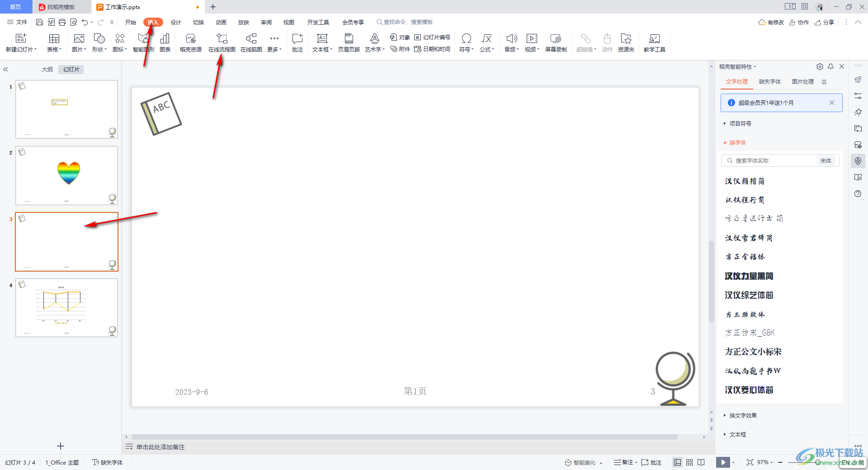The width and height of the screenshot is (868, 470).
Task: Click 智能美化 in status bar
Action: [580, 462]
